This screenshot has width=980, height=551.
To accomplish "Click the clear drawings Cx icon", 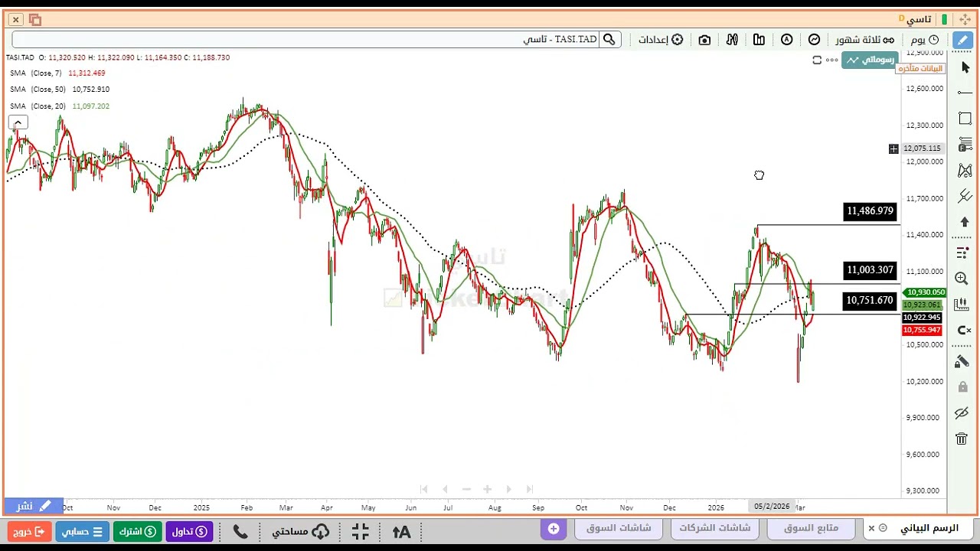I will coord(964,331).
